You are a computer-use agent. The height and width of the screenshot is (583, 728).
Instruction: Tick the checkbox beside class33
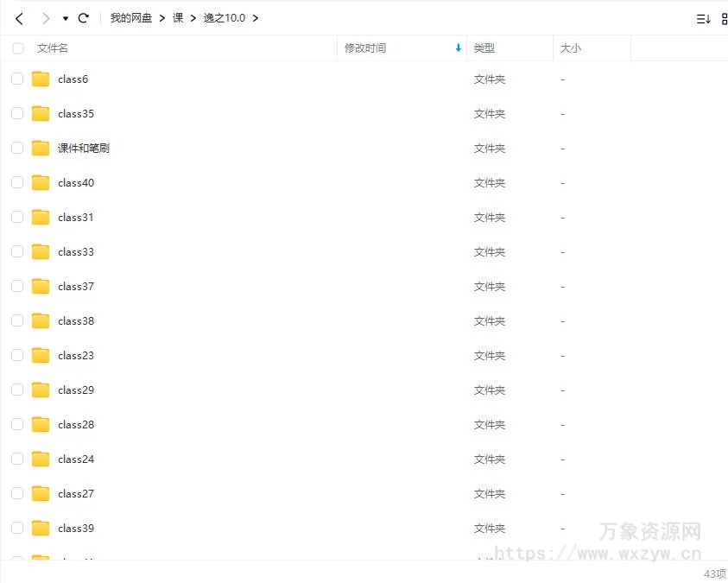[17, 251]
